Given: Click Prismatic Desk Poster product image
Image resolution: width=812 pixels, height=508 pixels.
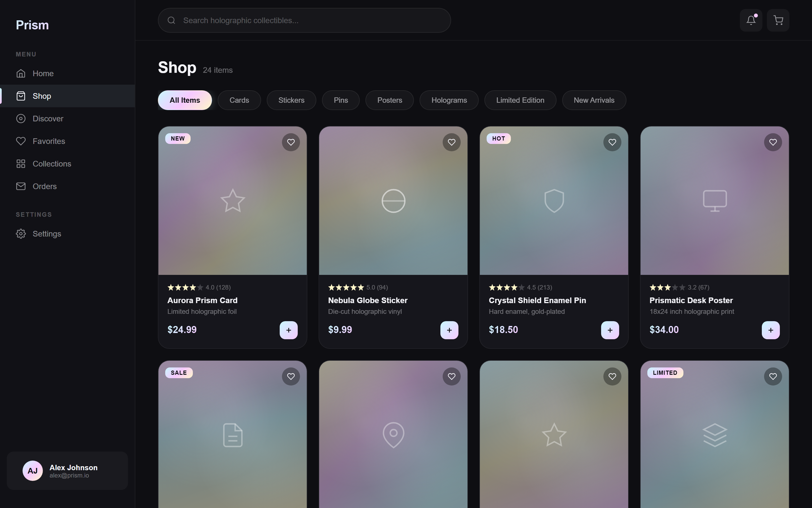Looking at the screenshot, I should pos(715,201).
